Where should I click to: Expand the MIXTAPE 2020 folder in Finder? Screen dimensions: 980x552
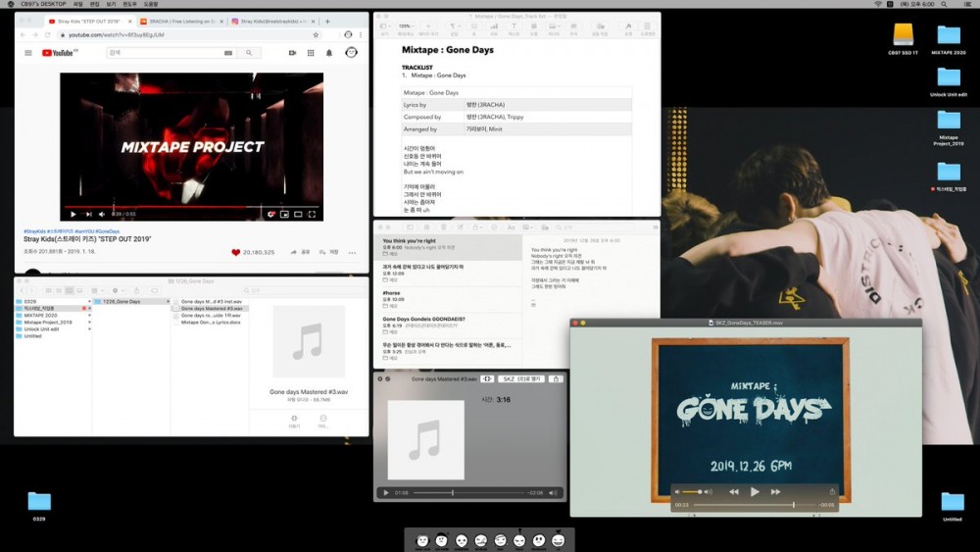point(89,316)
